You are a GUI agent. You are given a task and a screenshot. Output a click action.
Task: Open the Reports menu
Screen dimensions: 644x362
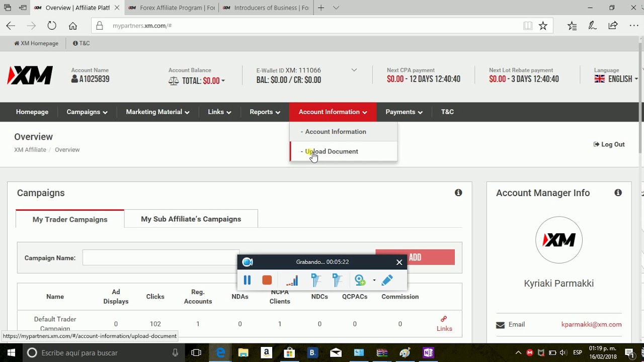(265, 112)
